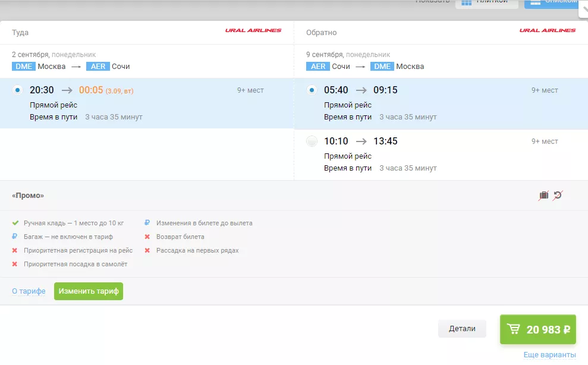Image resolution: width=588 pixels, height=365 pixels.
Task: Click the Ural Airlines logo in the Туда column
Action: click(253, 30)
